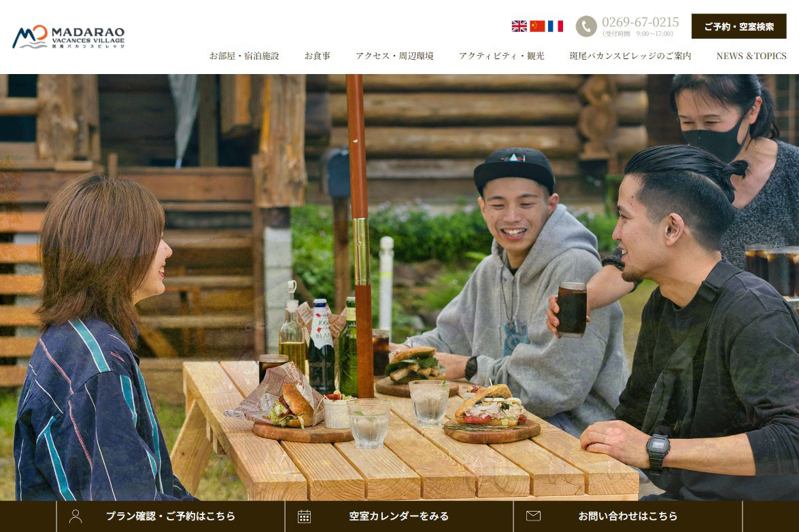
Task: Click the Madarao Vacances Village logo
Action: tap(68, 37)
